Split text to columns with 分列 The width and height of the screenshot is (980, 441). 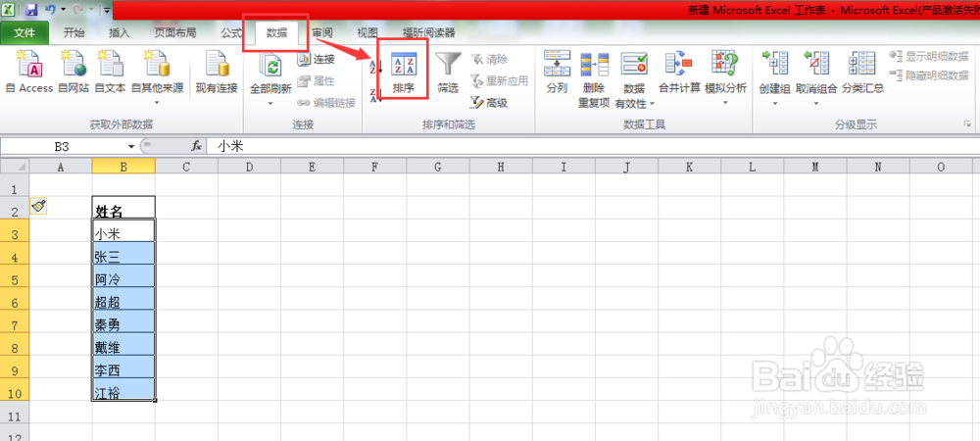557,72
